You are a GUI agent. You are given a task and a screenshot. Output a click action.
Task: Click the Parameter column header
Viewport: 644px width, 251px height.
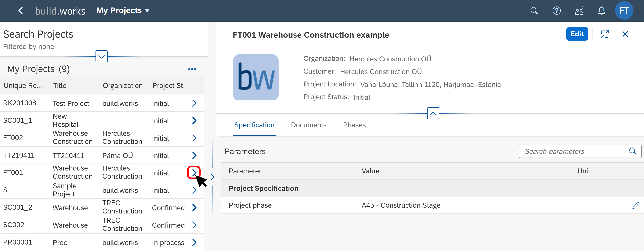245,171
